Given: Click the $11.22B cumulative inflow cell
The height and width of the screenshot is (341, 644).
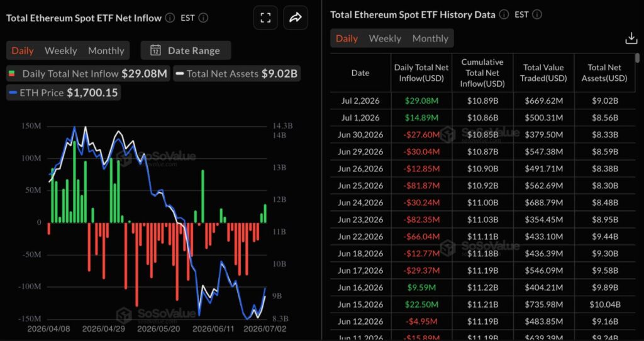Looking at the screenshot, I should click(482, 288).
